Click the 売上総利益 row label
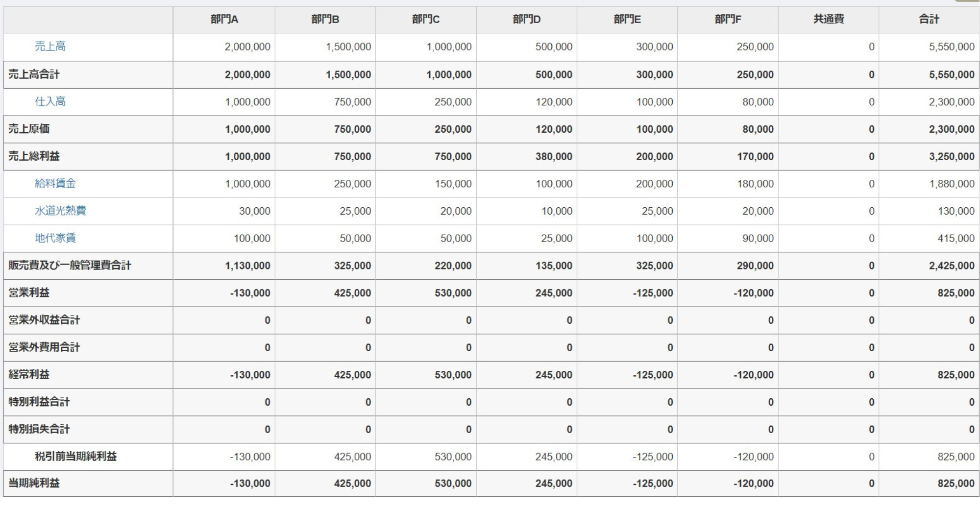This screenshot has height=509, width=980. pos(34,156)
